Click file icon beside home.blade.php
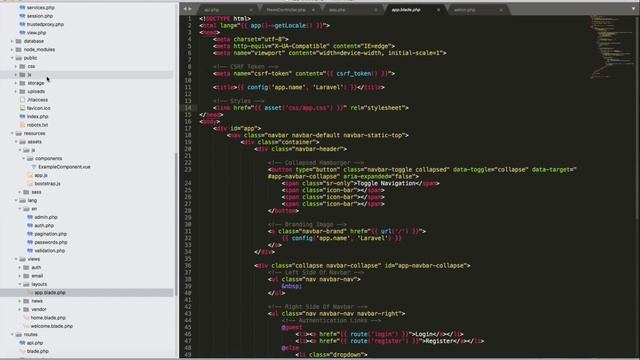This screenshot has width=640, height=360. (26, 318)
